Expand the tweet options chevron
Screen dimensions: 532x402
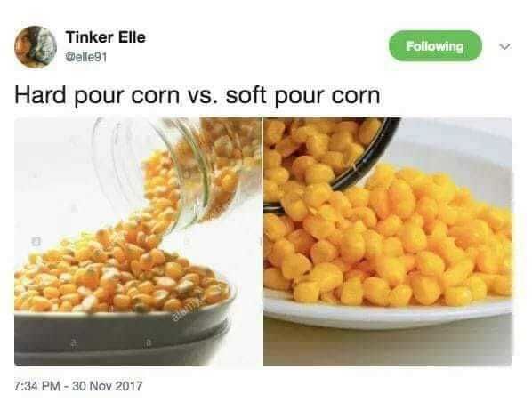click(504, 46)
